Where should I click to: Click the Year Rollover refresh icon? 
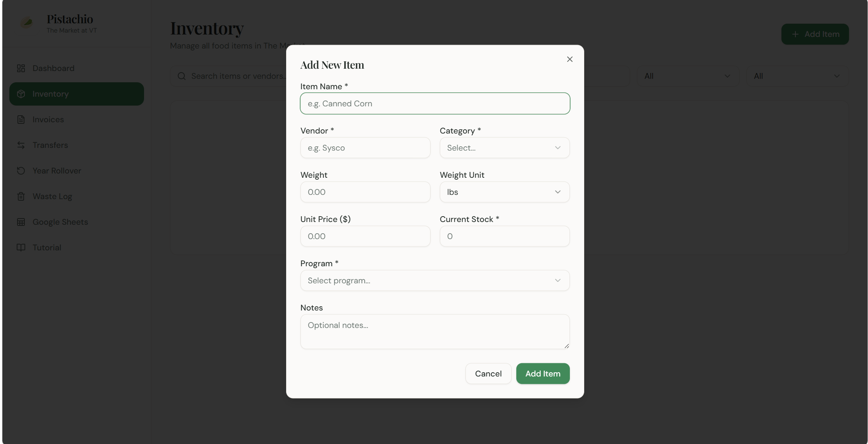(x=21, y=171)
